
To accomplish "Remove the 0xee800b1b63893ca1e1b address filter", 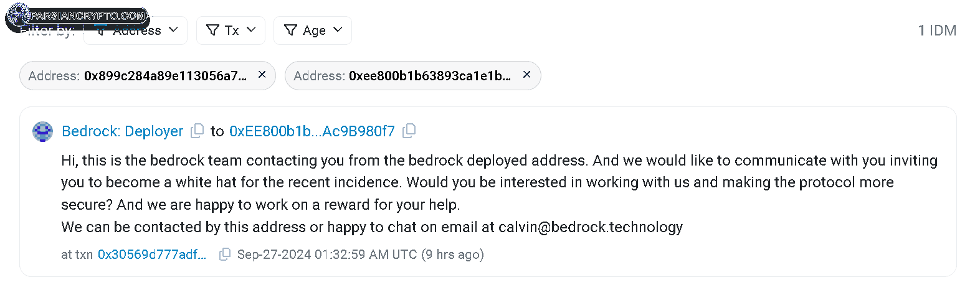I will [x=526, y=75].
